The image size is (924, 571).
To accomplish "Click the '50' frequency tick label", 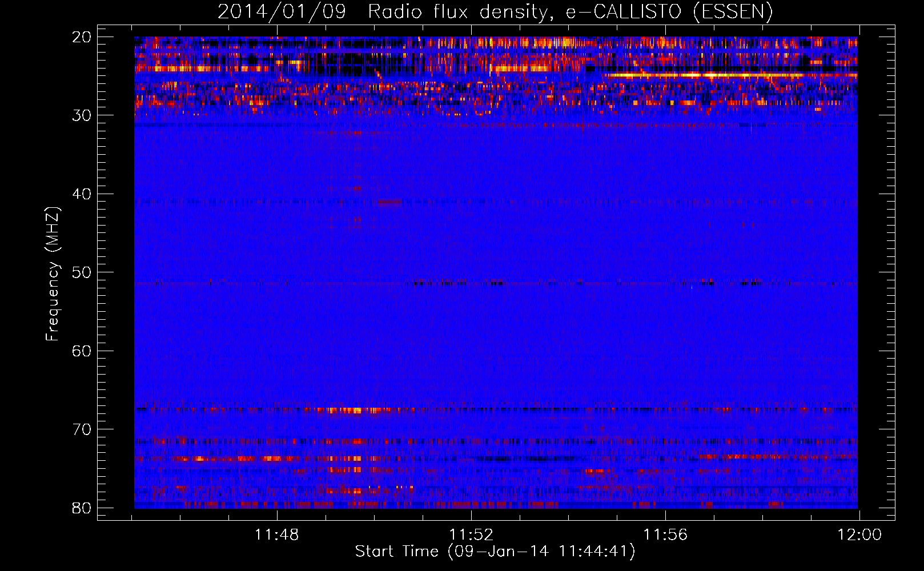I will tap(82, 272).
